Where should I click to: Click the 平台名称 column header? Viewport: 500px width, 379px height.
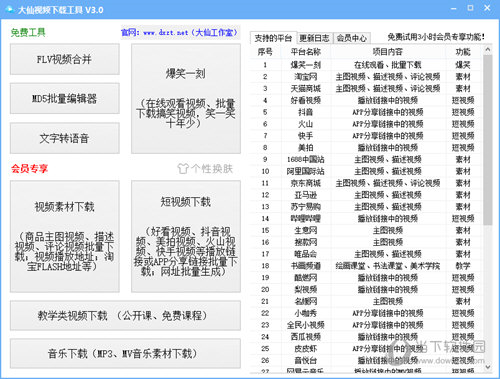pyautogui.click(x=306, y=52)
